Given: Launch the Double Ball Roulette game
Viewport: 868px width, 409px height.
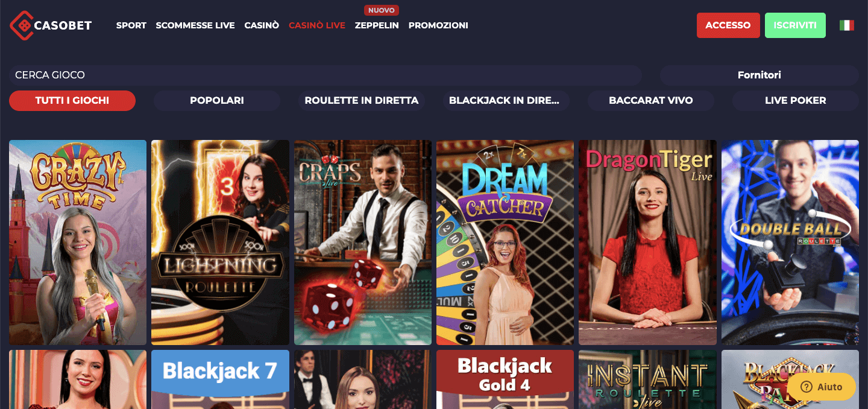Looking at the screenshot, I should [x=790, y=243].
